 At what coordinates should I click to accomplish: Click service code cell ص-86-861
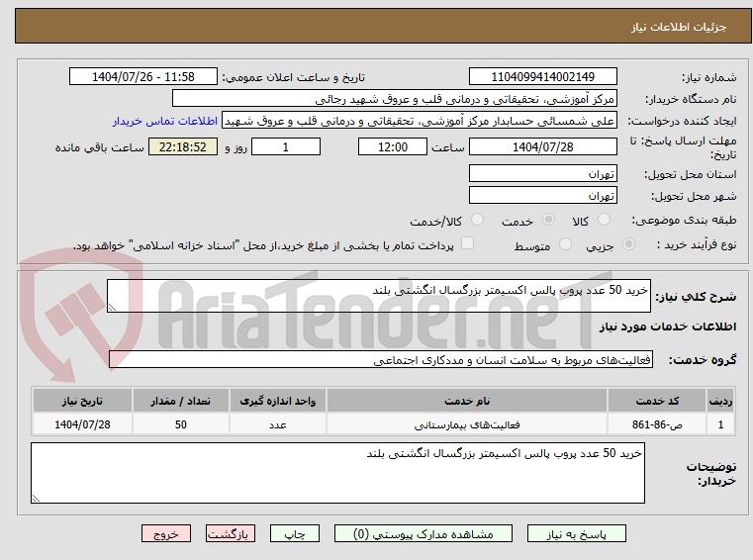[657, 424]
